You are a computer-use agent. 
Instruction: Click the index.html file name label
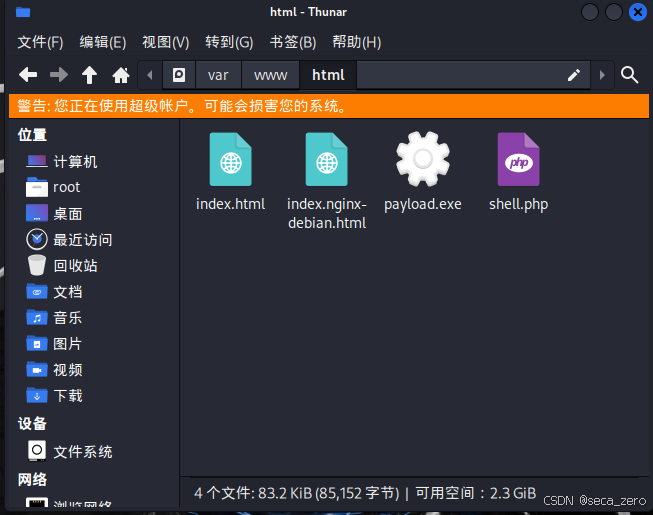(230, 204)
